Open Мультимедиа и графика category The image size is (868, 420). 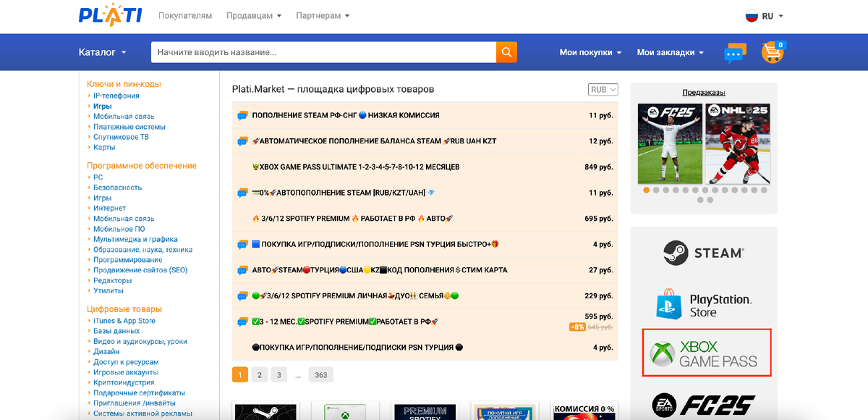135,239
